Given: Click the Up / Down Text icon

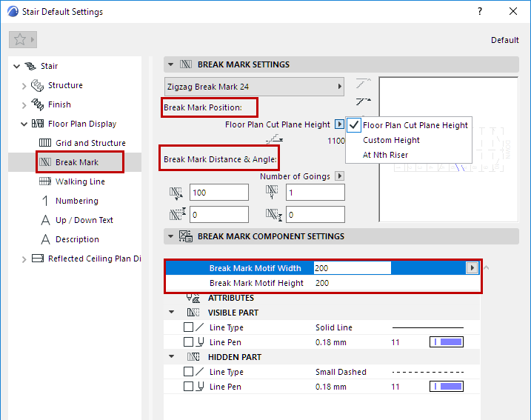Looking at the screenshot, I should tap(45, 220).
